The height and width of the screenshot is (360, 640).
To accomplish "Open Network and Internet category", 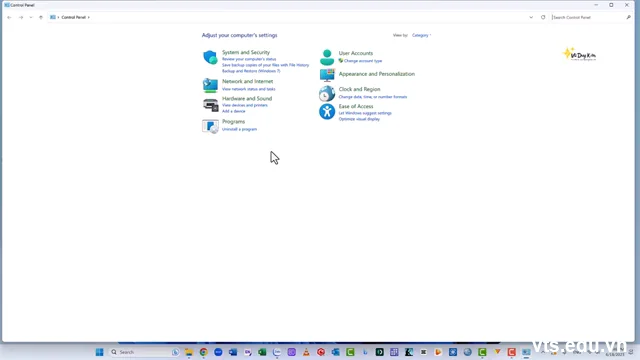I will 247,81.
